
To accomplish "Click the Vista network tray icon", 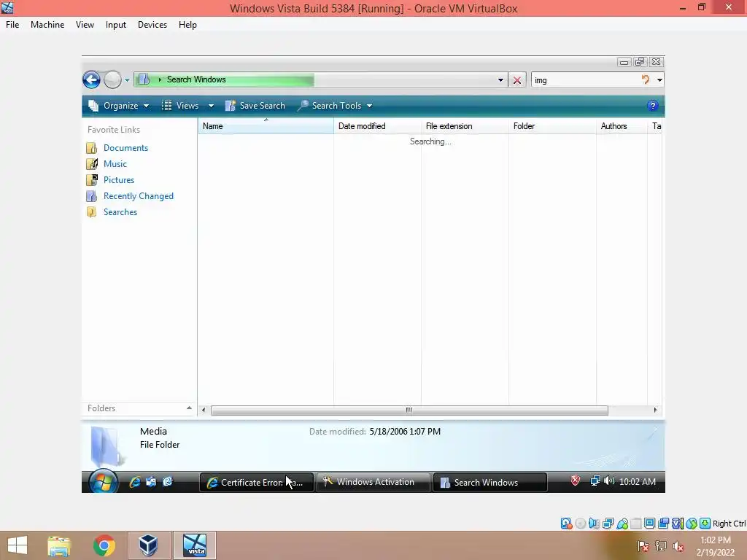I will [595, 481].
